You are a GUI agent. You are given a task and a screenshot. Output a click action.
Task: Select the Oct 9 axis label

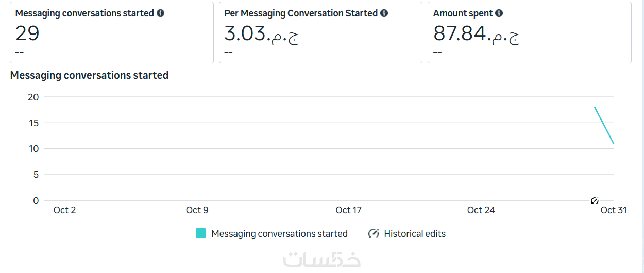click(x=197, y=210)
